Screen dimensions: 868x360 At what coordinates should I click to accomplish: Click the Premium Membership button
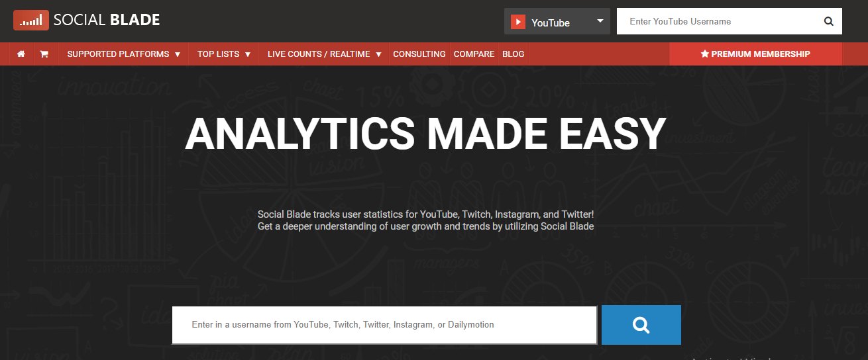tap(755, 54)
